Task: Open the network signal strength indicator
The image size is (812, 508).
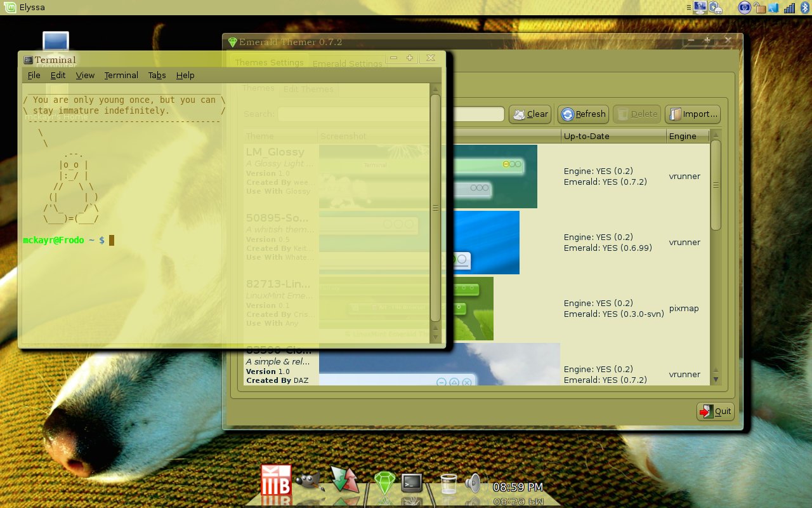Action: tap(789, 8)
